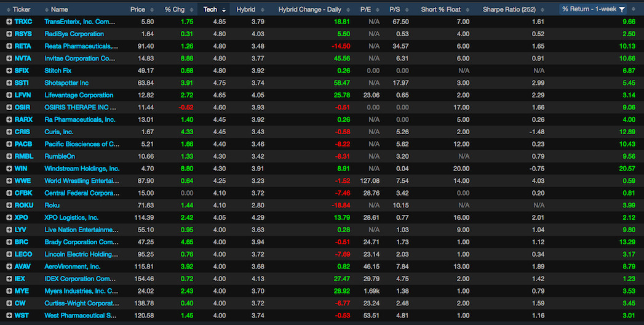
Task: Open the NVTA ticker link
Action: 23,58
